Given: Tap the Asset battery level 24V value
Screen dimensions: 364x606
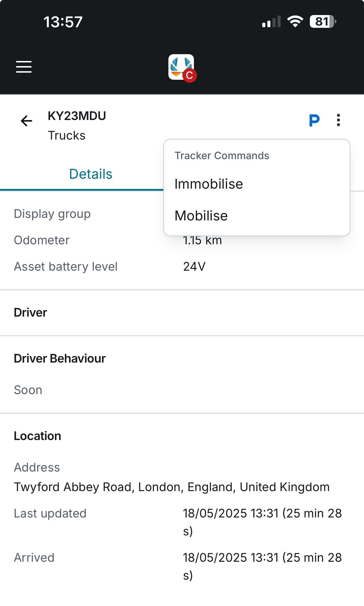Looking at the screenshot, I should (194, 267).
